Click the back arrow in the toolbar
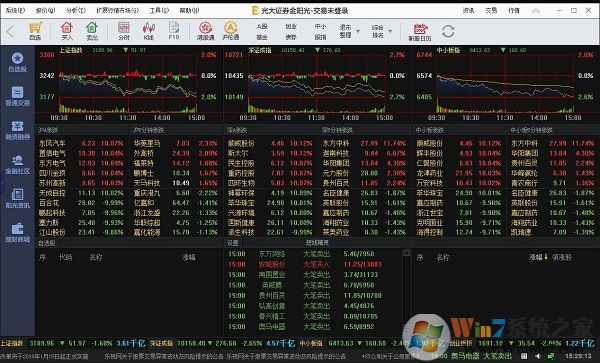Image resolution: width=600 pixels, height=363 pixels. [10, 31]
